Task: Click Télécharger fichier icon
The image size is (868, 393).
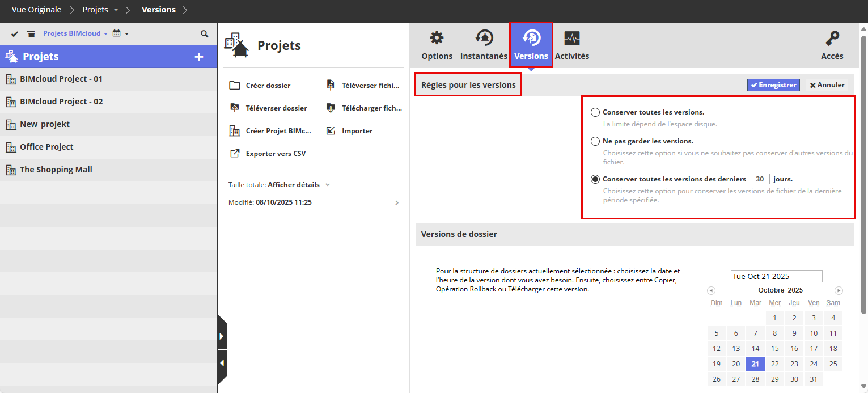Action: (331, 108)
